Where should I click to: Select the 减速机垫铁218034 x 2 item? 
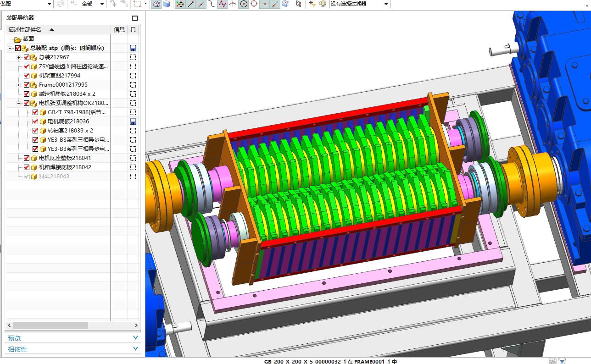(67, 94)
